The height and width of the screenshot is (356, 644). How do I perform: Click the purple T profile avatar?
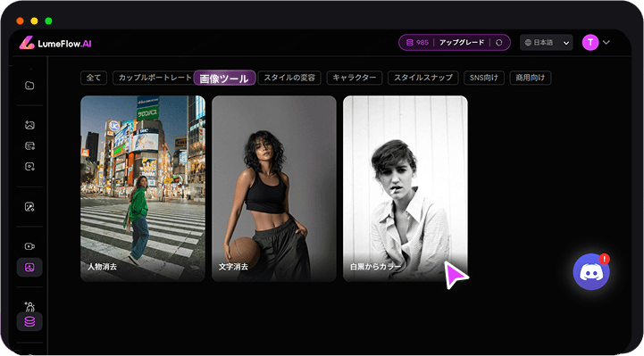click(590, 42)
